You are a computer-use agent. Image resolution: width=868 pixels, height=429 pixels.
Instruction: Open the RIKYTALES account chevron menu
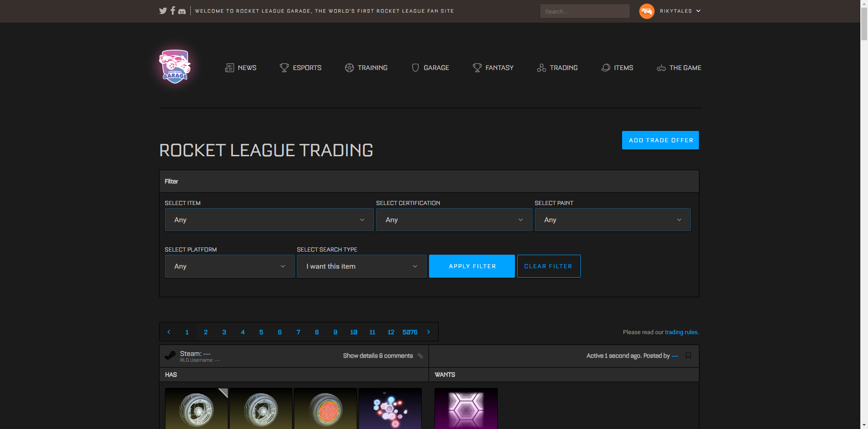pos(698,11)
